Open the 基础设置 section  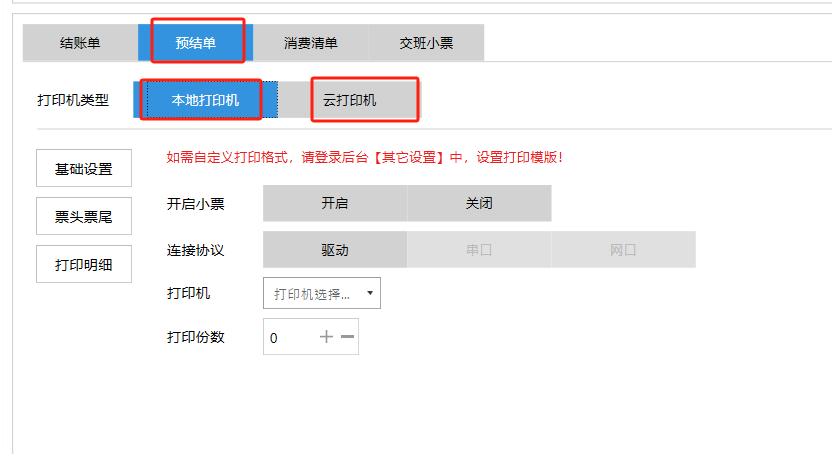click(84, 168)
